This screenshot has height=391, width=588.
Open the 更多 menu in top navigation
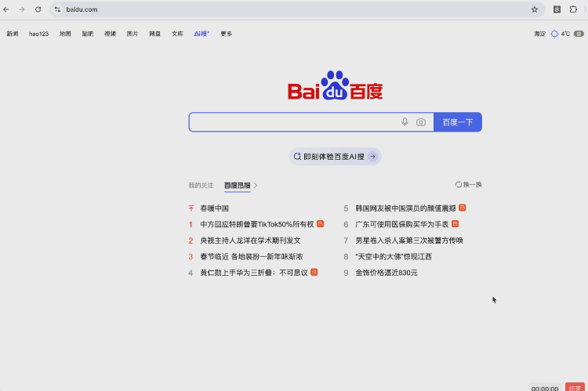click(x=226, y=34)
